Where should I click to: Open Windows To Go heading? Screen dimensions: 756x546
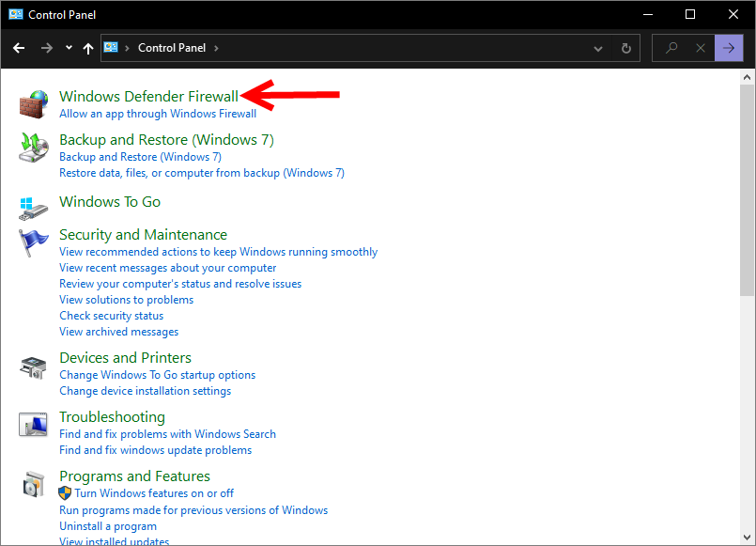click(110, 202)
